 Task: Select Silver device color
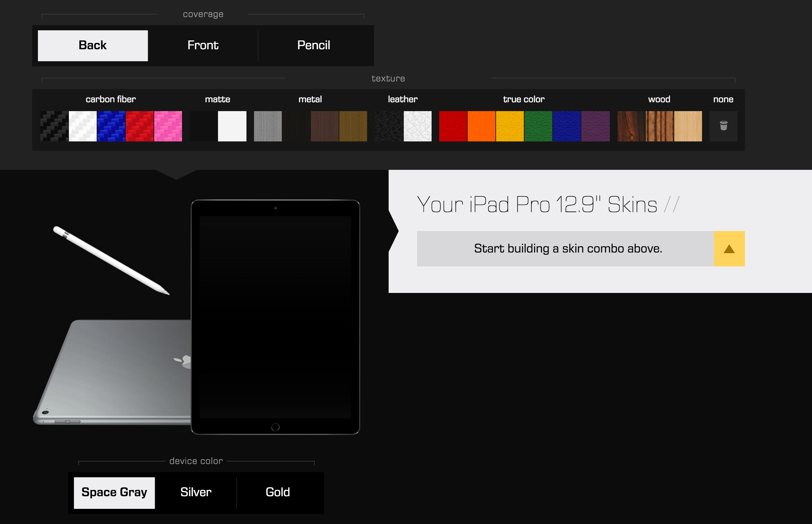tap(196, 493)
